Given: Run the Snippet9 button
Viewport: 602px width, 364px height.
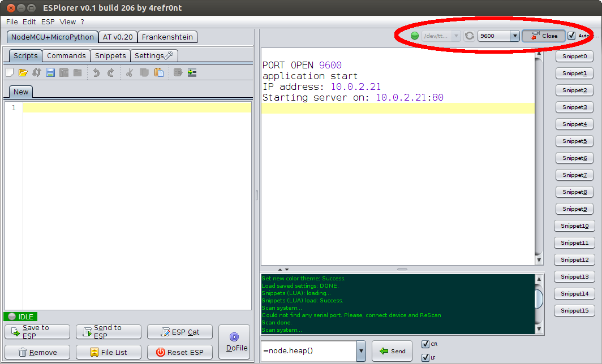Looking at the screenshot, I should point(574,209).
